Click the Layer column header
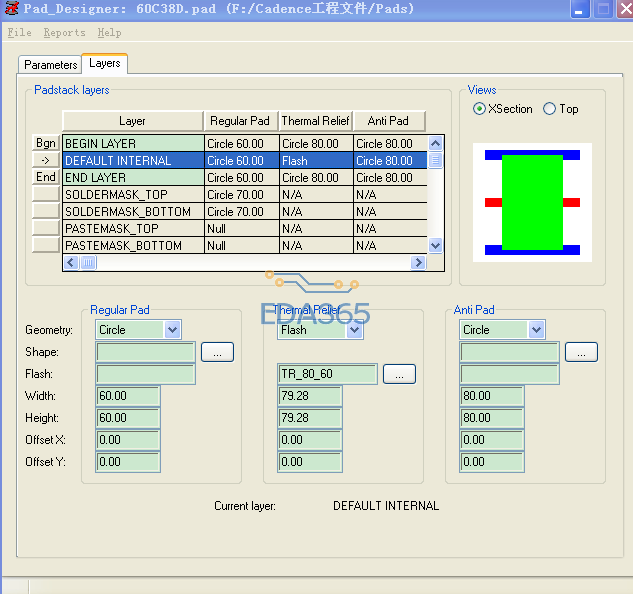This screenshot has width=633, height=594. [x=132, y=121]
